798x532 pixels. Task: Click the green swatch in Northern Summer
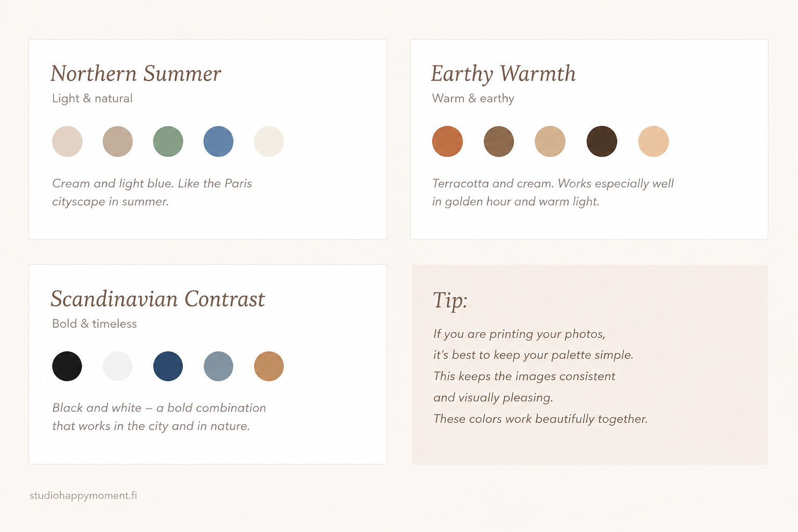coord(168,141)
